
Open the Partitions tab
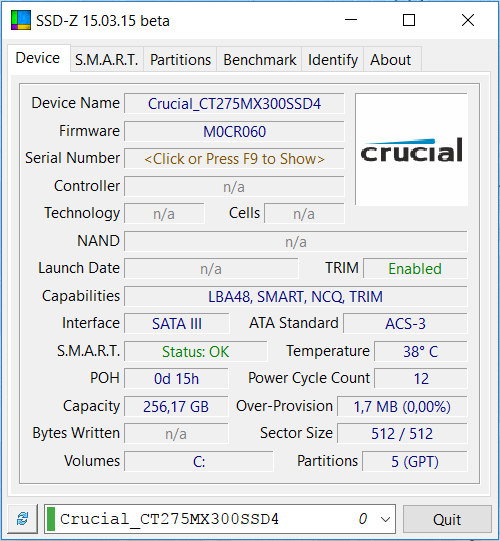[x=180, y=60]
